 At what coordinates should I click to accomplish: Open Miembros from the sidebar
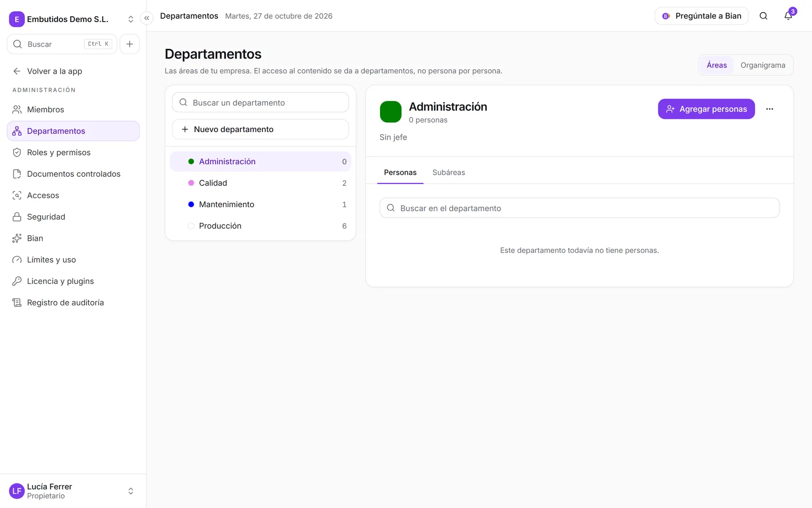coord(73,110)
